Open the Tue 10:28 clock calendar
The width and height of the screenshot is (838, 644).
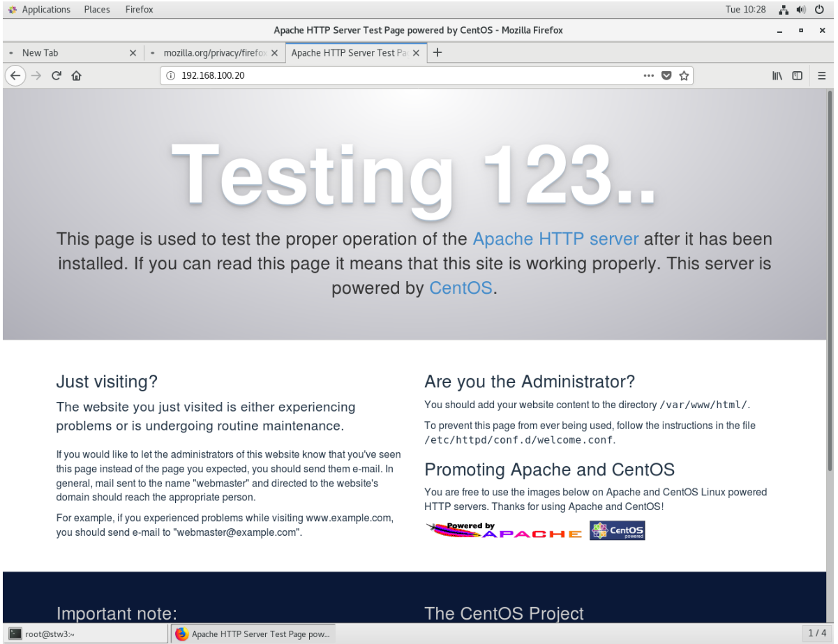point(745,9)
